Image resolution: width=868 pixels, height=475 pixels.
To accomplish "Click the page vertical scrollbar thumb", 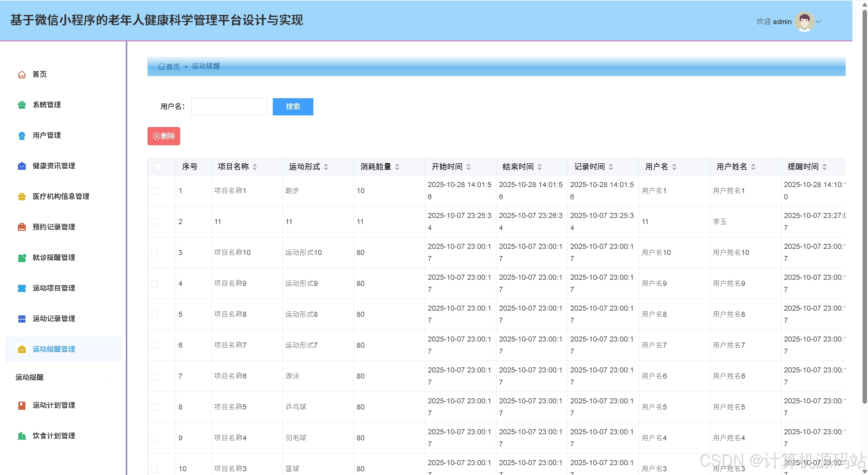I will (865, 206).
